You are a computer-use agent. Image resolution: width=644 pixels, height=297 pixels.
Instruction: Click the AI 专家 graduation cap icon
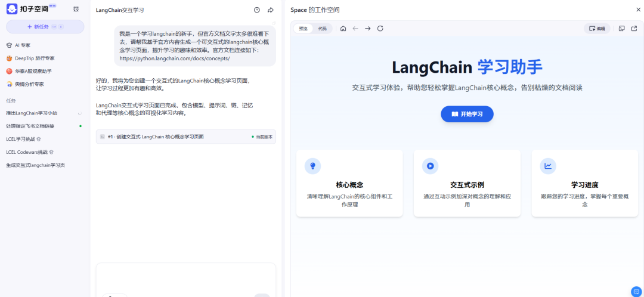(9, 45)
